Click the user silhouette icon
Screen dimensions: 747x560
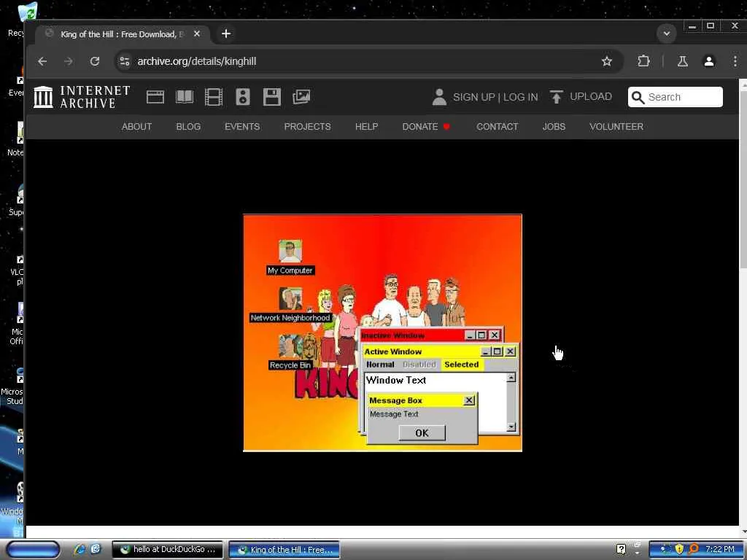439,97
